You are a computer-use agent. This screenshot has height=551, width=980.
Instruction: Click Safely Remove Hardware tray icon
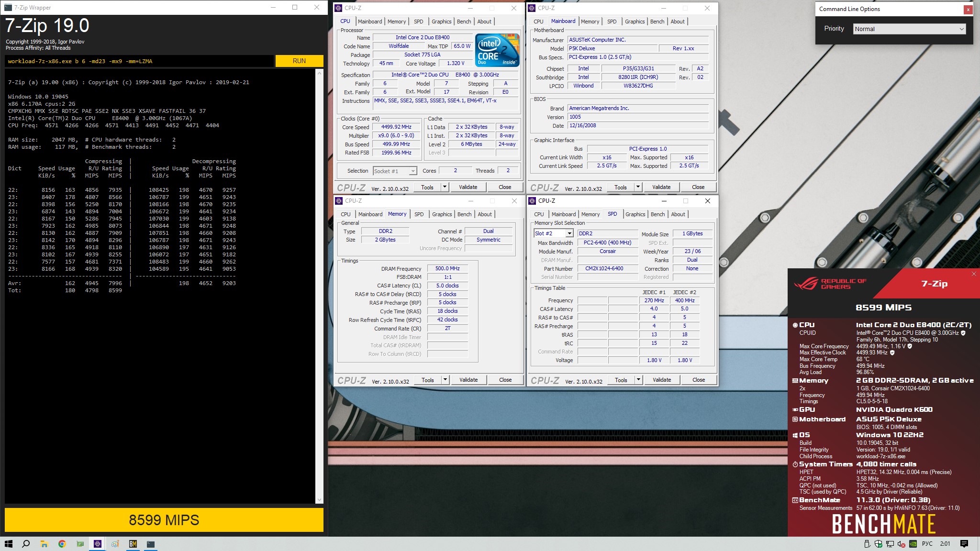pos(867,544)
